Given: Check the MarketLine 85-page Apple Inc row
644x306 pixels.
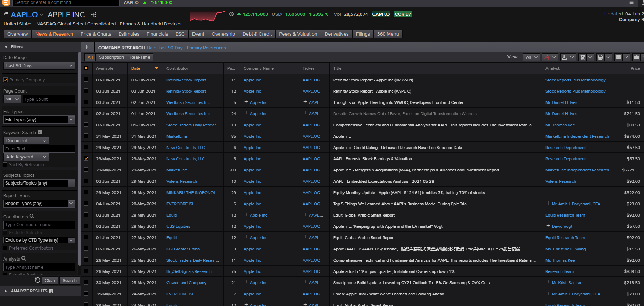Looking at the screenshot, I should [x=86, y=136].
